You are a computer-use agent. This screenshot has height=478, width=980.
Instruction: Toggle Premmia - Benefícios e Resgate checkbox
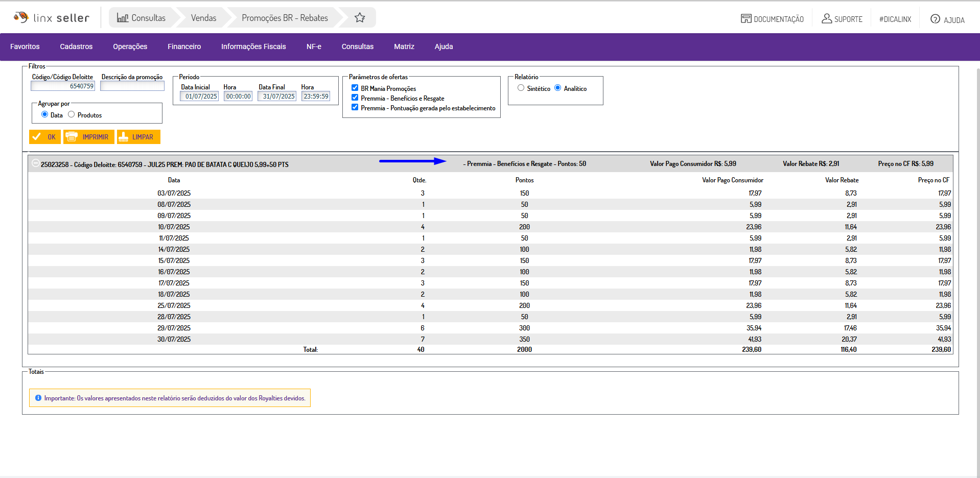coord(355,98)
